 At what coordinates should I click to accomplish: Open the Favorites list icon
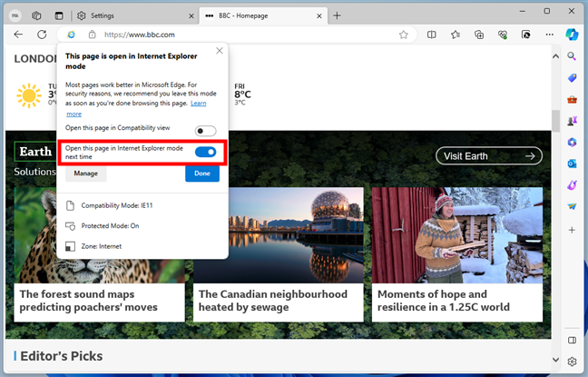(456, 35)
